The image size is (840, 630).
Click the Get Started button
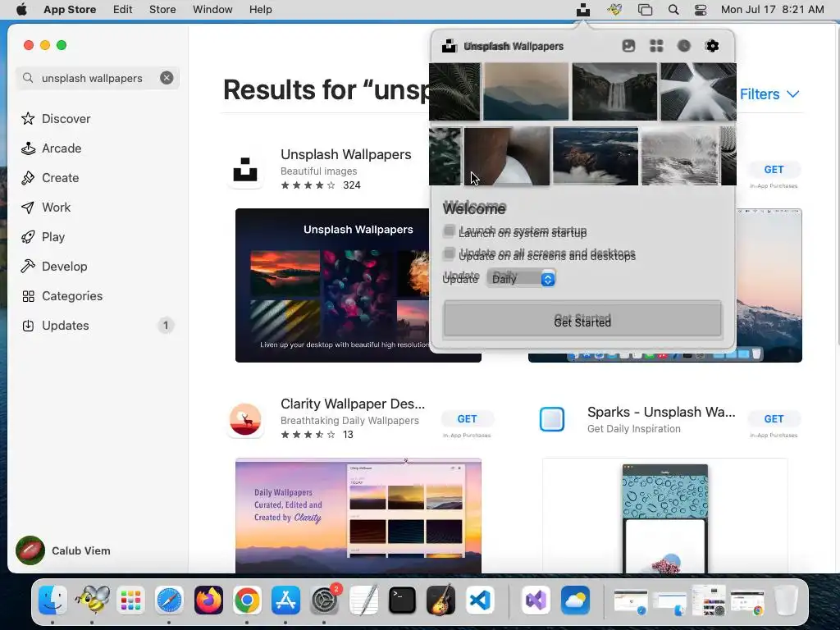click(x=582, y=319)
